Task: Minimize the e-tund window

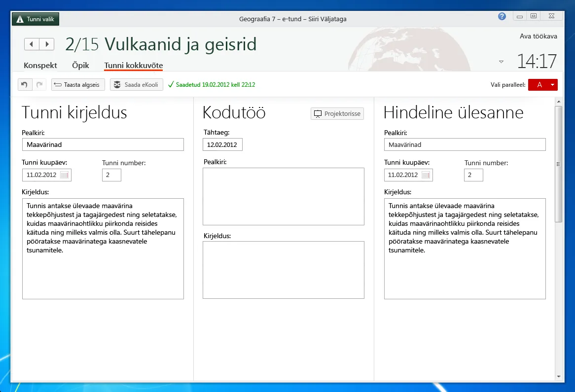Action: pyautogui.click(x=520, y=16)
